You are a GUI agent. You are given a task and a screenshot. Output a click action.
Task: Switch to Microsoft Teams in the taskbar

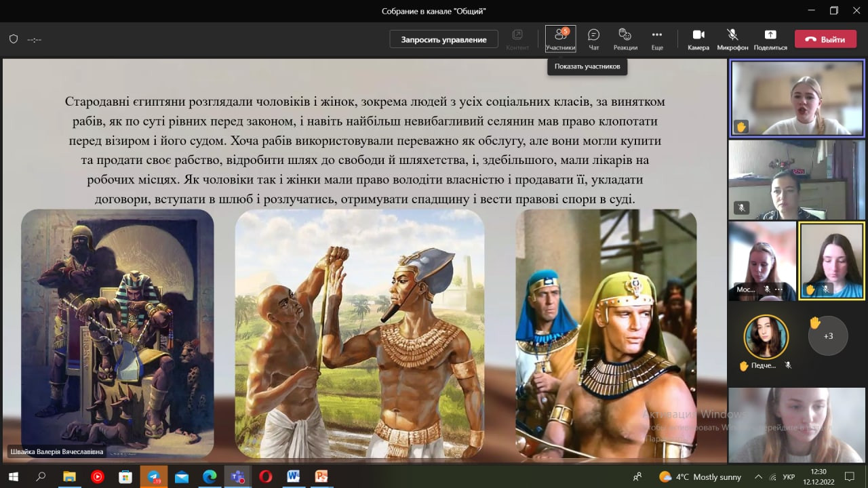tap(237, 476)
